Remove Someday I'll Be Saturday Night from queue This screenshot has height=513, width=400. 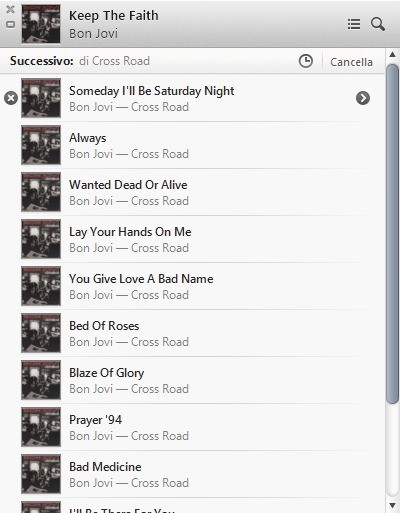[x=11, y=98]
